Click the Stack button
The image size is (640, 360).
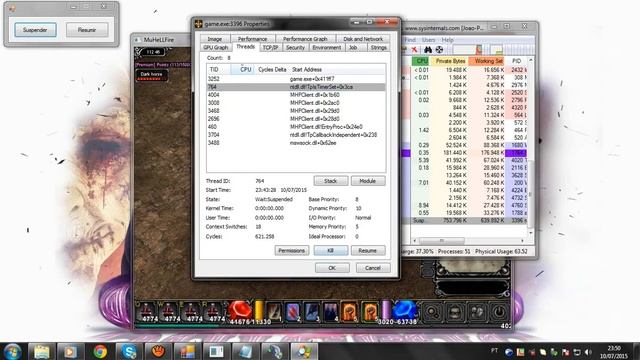pos(331,181)
